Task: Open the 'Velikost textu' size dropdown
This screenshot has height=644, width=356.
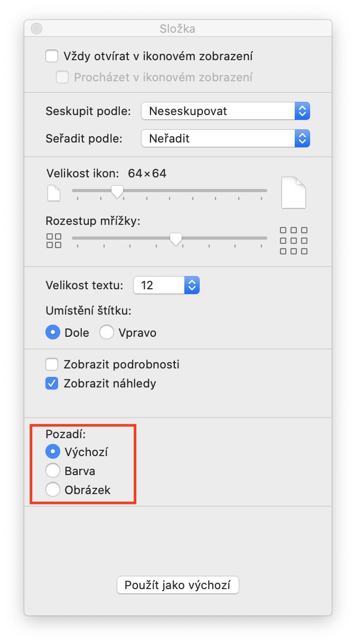Action: 166,286
